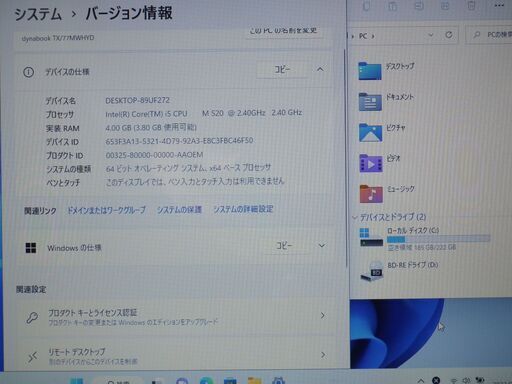This screenshot has height=384, width=512.
Task: Click the システム breadcrumb in Settings header
Action: point(38,14)
